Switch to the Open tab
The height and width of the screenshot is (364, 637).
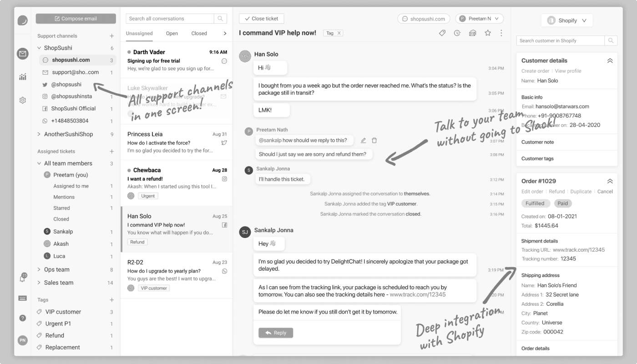point(172,33)
